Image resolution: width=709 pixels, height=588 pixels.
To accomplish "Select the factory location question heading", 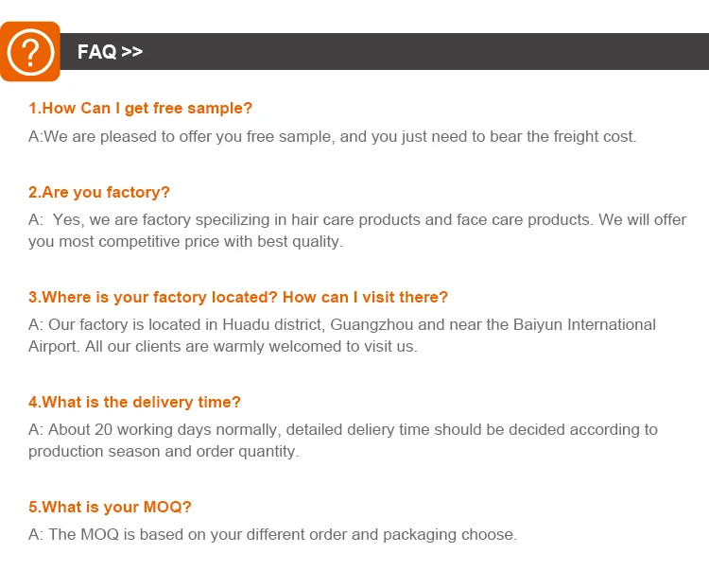I will point(238,297).
